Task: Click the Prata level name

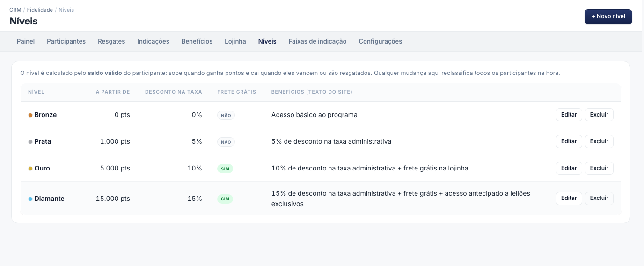Action: click(43, 141)
